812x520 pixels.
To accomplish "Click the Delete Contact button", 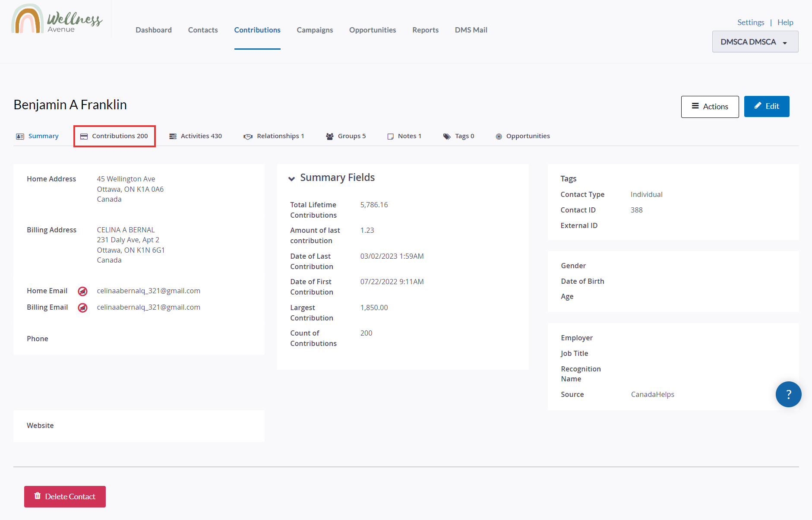I will coord(65,497).
